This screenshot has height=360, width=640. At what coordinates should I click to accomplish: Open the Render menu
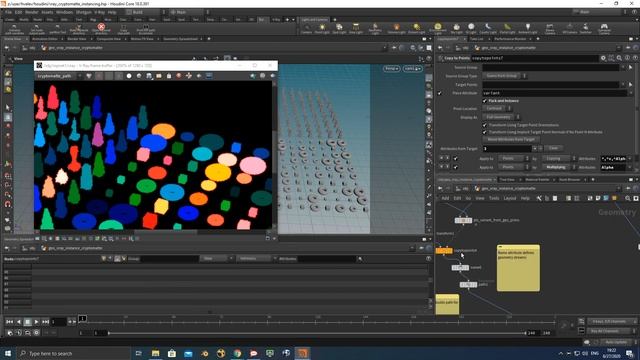[31, 12]
